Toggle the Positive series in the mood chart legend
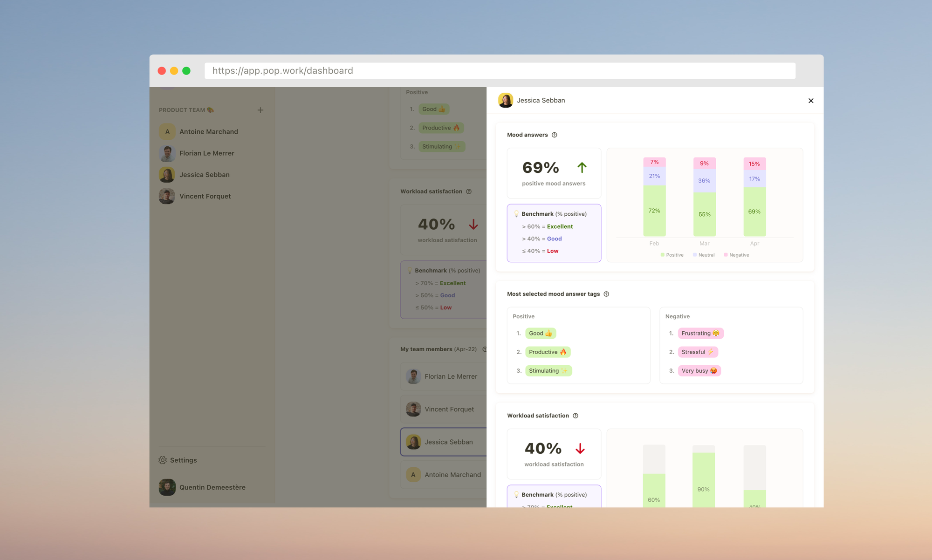Screen dimensions: 932x560 point(672,255)
